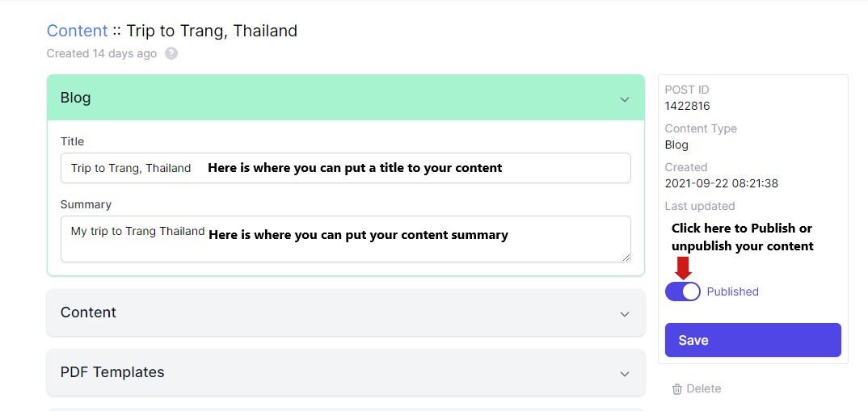Click the Created timestamp 2021-09-22 08:21:38
The height and width of the screenshot is (411, 868).
click(722, 183)
